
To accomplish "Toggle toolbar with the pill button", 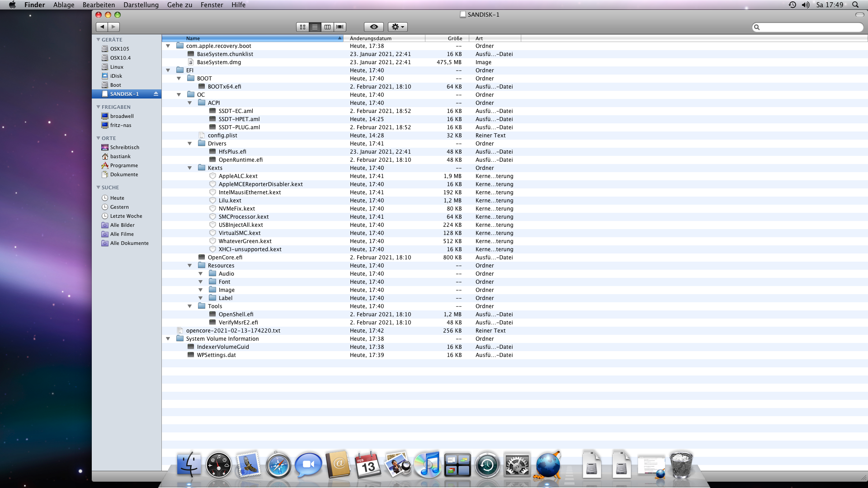I will tap(859, 15).
